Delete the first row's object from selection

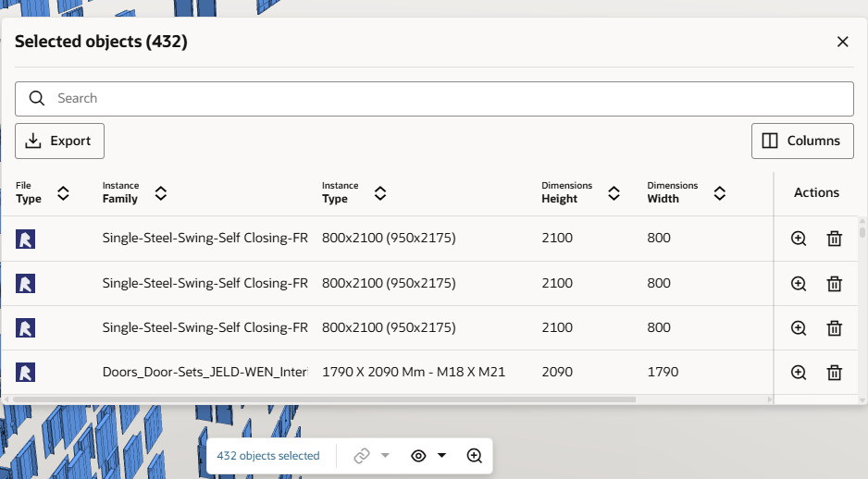point(834,239)
